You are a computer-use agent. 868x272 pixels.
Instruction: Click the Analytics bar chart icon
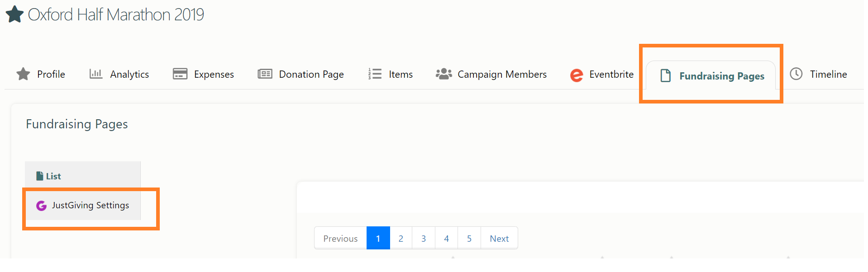tap(96, 74)
